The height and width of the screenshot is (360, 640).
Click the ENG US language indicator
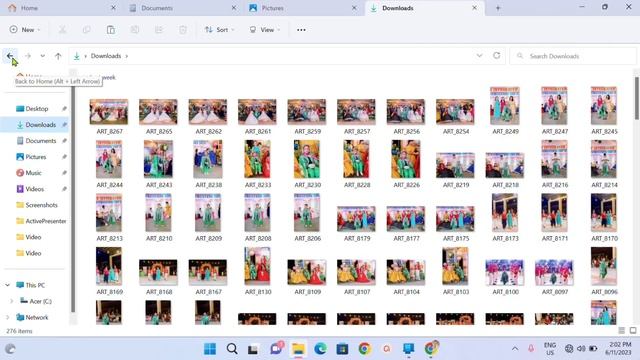550,349
